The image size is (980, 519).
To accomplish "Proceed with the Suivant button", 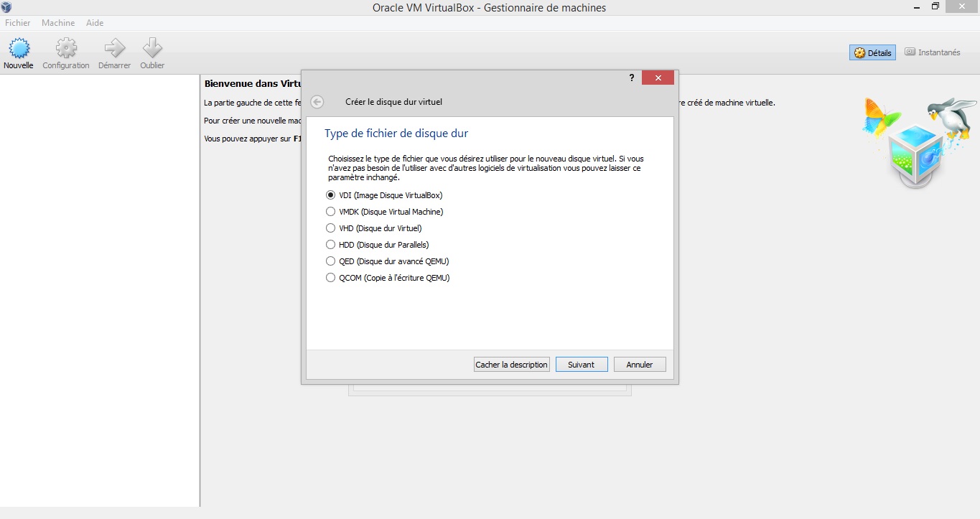I will [582, 365].
